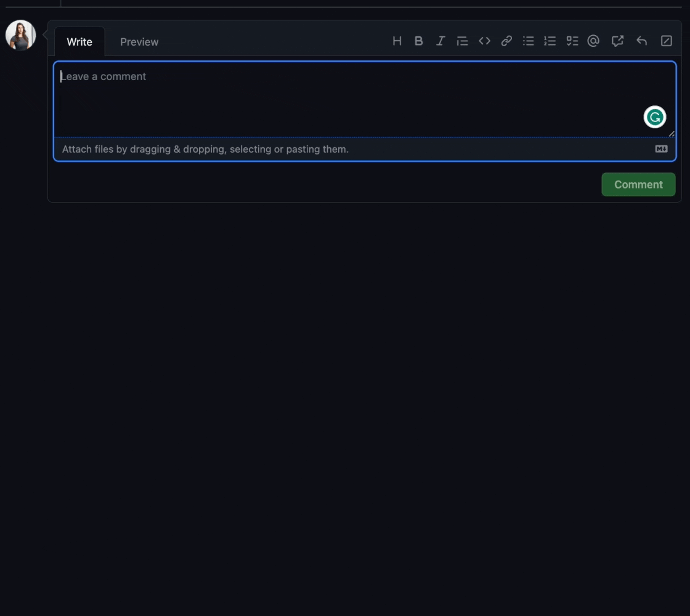This screenshot has width=690, height=616.
Task: Reference an issue or pull request
Action: click(617, 41)
